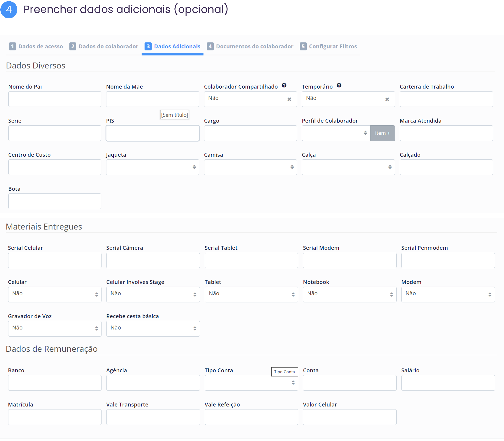The width and height of the screenshot is (504, 441).
Task: Open the Notebook dropdown
Action: pyautogui.click(x=349, y=294)
